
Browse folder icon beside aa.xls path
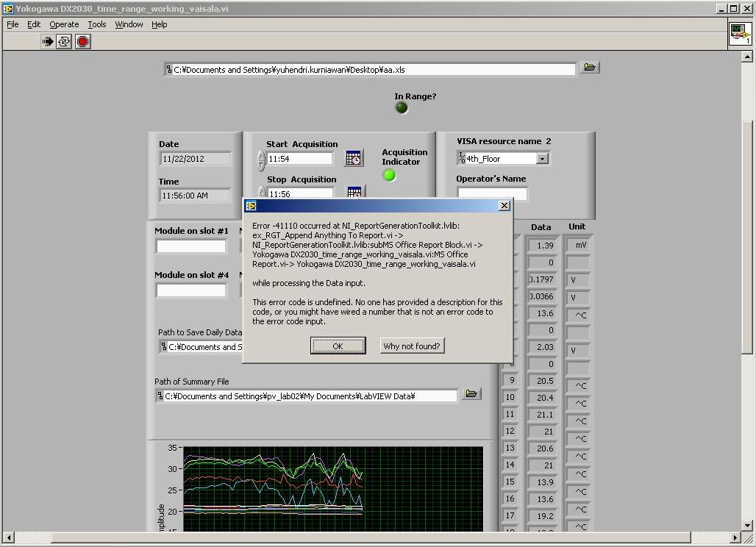pos(590,68)
